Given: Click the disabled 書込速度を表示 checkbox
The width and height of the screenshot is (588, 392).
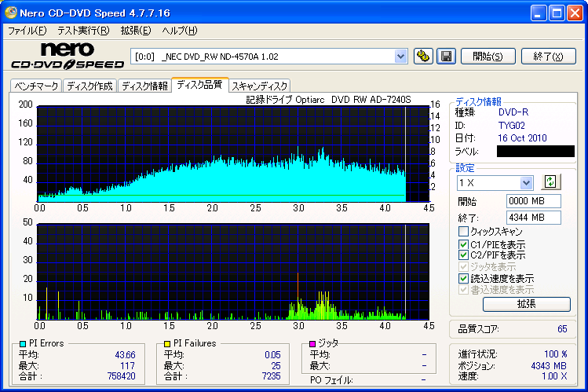Looking at the screenshot, I should (463, 290).
